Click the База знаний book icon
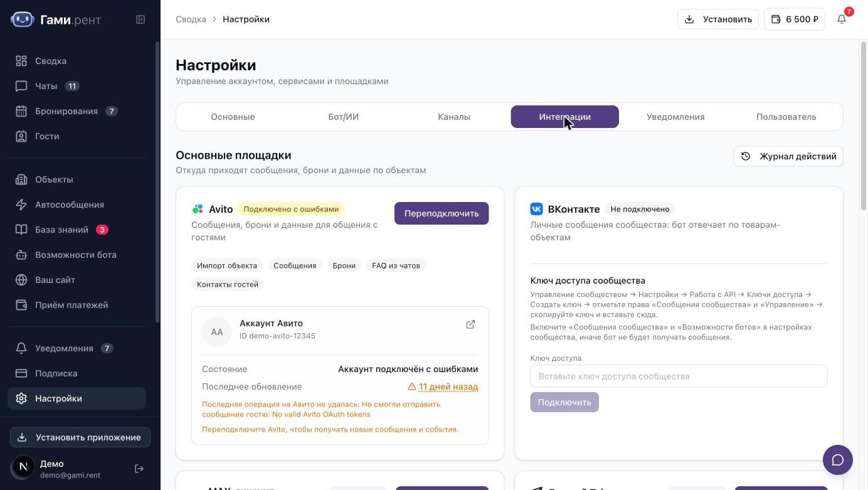 click(x=21, y=230)
